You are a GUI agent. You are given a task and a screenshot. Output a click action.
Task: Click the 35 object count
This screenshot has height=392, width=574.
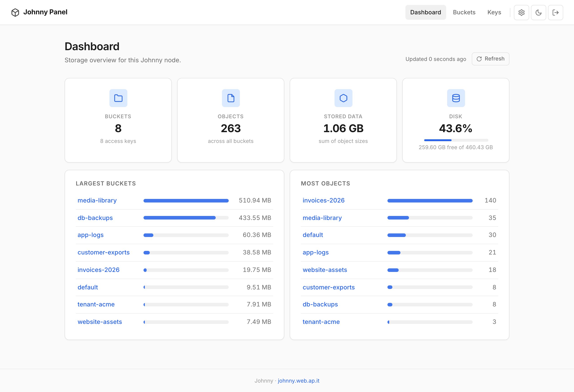pyautogui.click(x=492, y=218)
